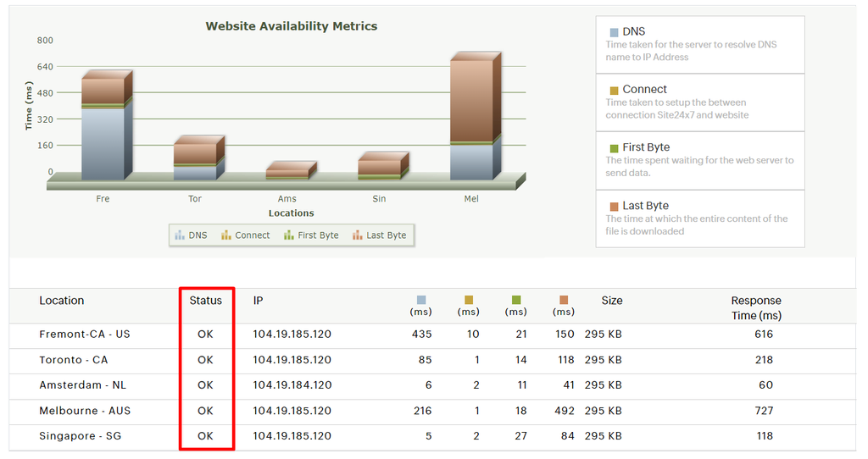Toggle Connect series in chart legend
Image resolution: width=868 pixels, height=459 pixels.
(245, 235)
